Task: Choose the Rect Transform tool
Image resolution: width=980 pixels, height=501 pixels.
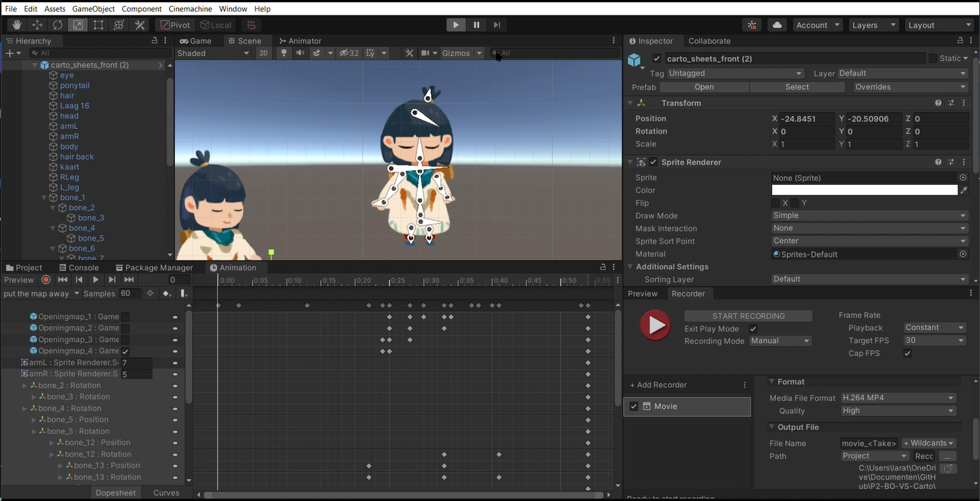Action: 99,25
